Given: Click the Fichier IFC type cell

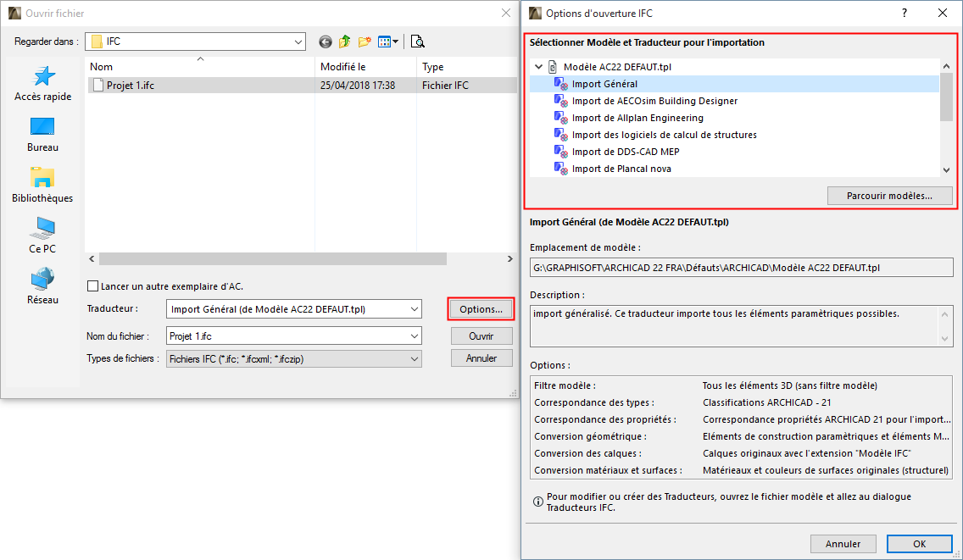Looking at the screenshot, I should [445, 86].
